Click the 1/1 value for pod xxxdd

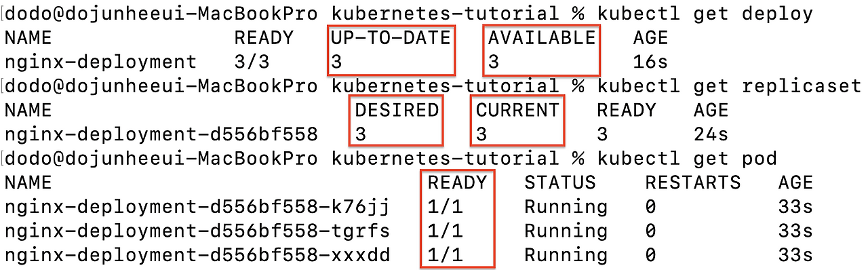(445, 256)
